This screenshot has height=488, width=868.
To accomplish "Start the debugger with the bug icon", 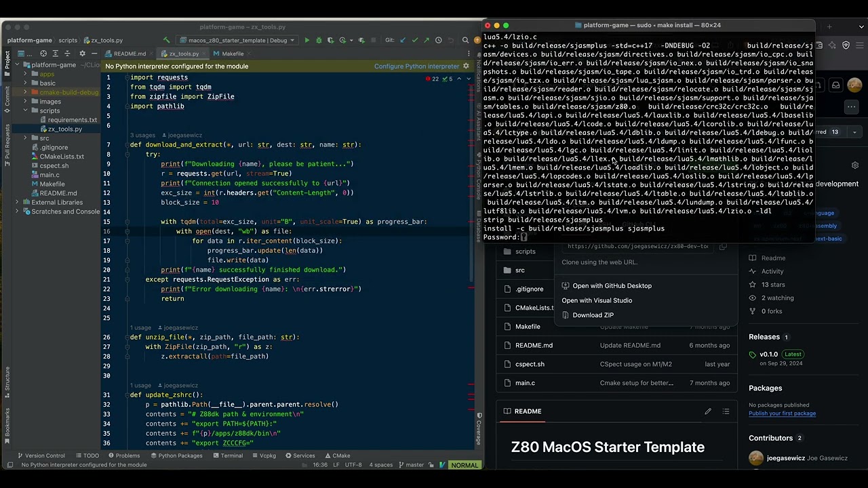I will point(319,40).
